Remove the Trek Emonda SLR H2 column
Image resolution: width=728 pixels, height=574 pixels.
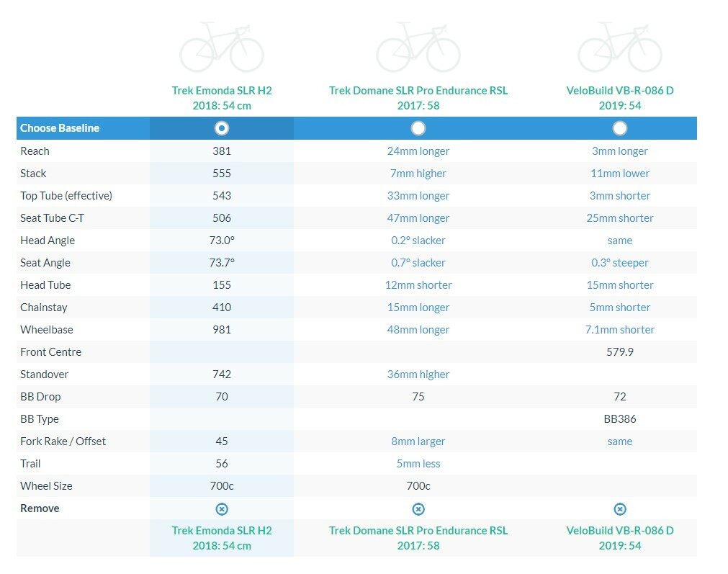tap(222, 508)
